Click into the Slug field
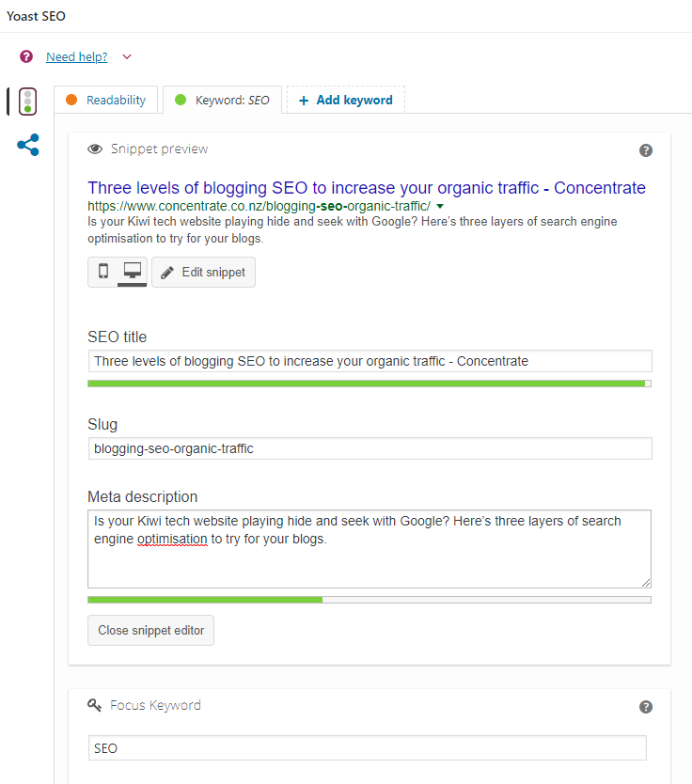The width and height of the screenshot is (692, 784). tap(370, 448)
